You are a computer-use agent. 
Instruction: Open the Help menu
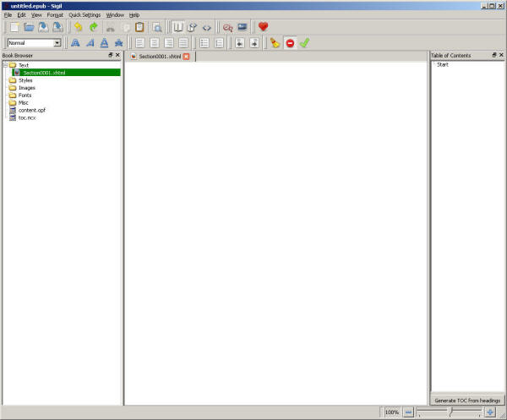(x=134, y=15)
